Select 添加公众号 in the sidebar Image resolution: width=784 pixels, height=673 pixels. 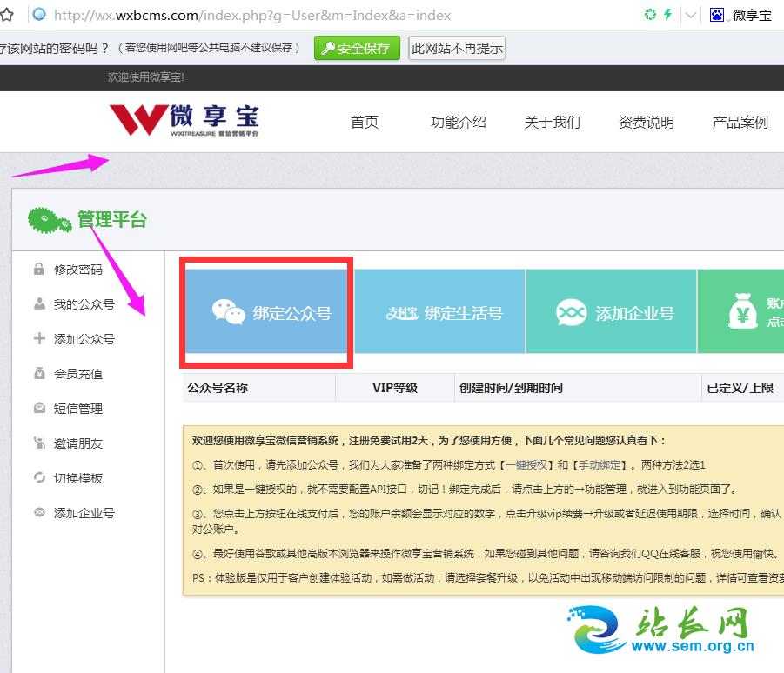tap(84, 339)
